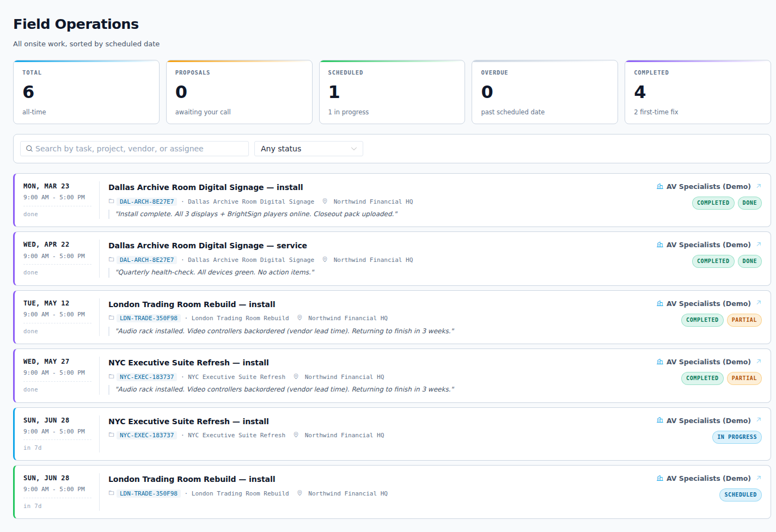
Task: Expand status filter via chevron arrow
Action: [354, 149]
